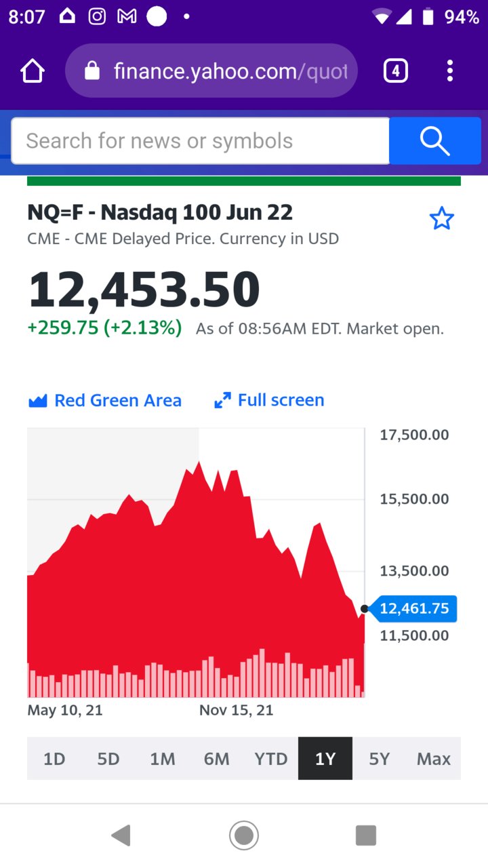Viewport: 488px width, 868px height.
Task: Open the Red Green Area chart type selector
Action: click(x=105, y=400)
